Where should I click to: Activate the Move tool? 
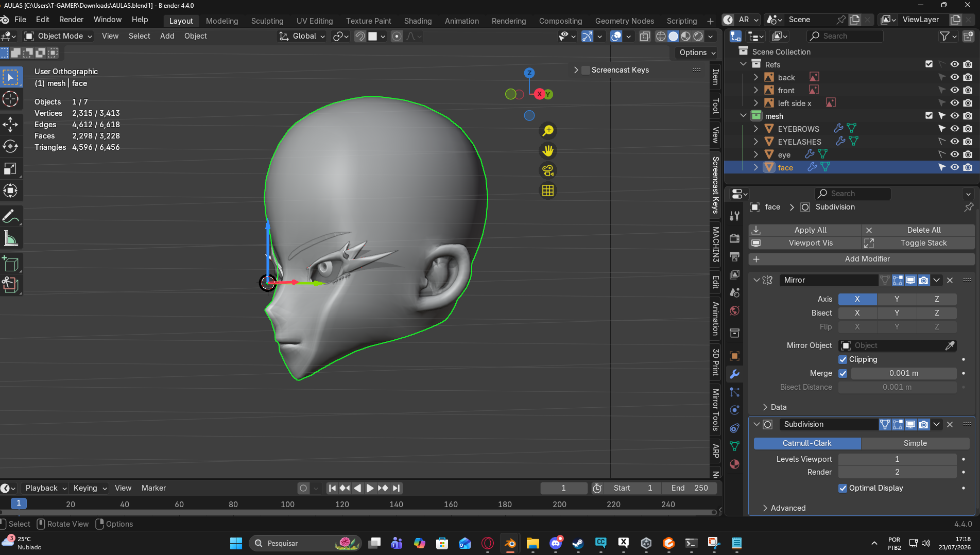(x=10, y=124)
